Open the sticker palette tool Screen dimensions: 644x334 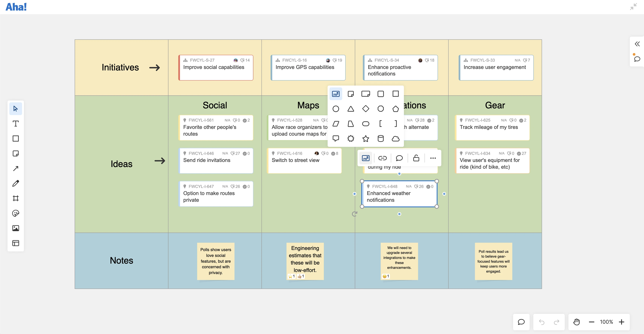click(x=16, y=213)
